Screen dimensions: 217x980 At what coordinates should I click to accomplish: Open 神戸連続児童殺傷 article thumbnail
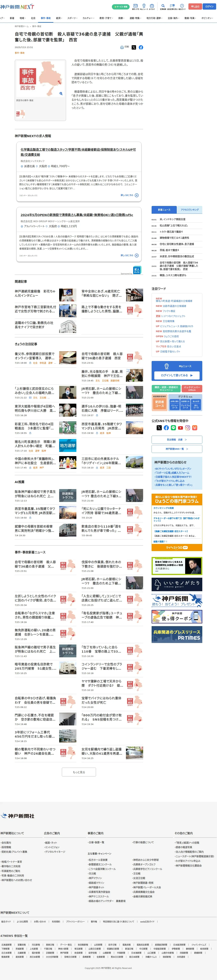click(x=67, y=295)
